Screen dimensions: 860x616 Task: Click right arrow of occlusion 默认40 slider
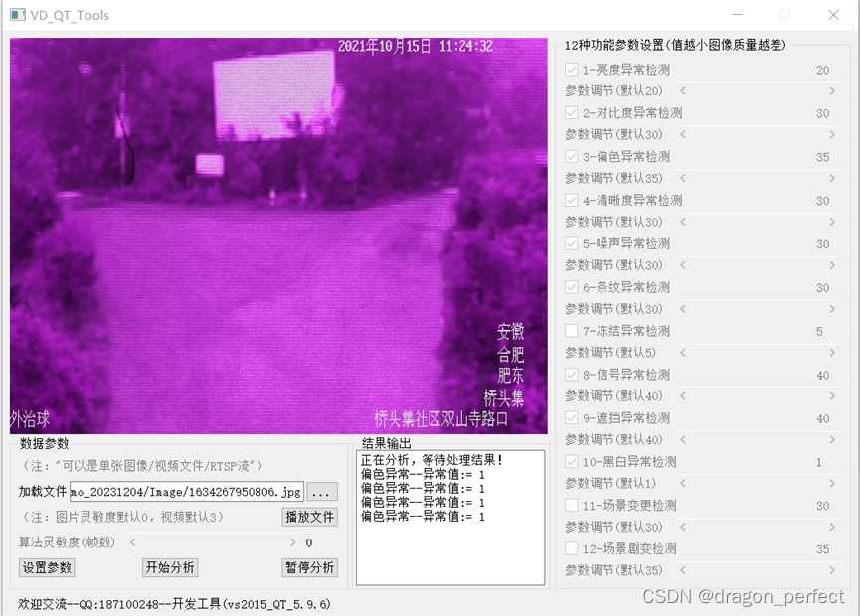click(x=832, y=439)
